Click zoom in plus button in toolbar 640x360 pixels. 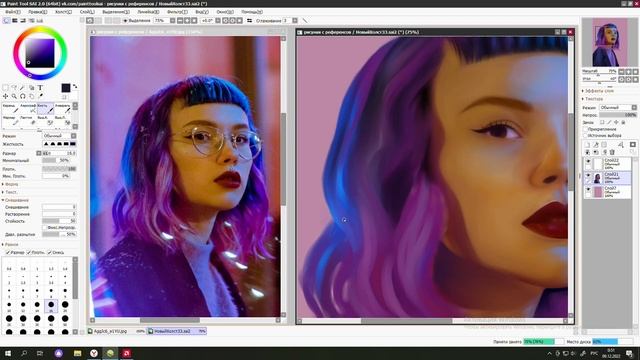[187, 20]
